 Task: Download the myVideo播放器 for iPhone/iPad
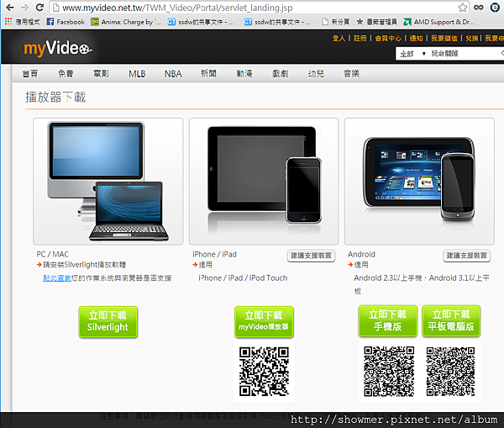pyautogui.click(x=264, y=321)
